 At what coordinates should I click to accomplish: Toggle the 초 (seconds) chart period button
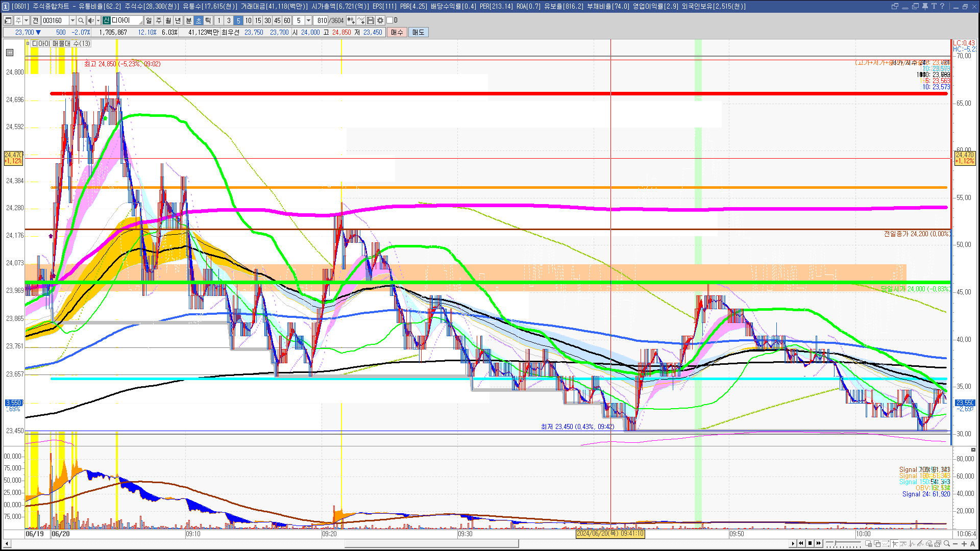[x=199, y=20]
